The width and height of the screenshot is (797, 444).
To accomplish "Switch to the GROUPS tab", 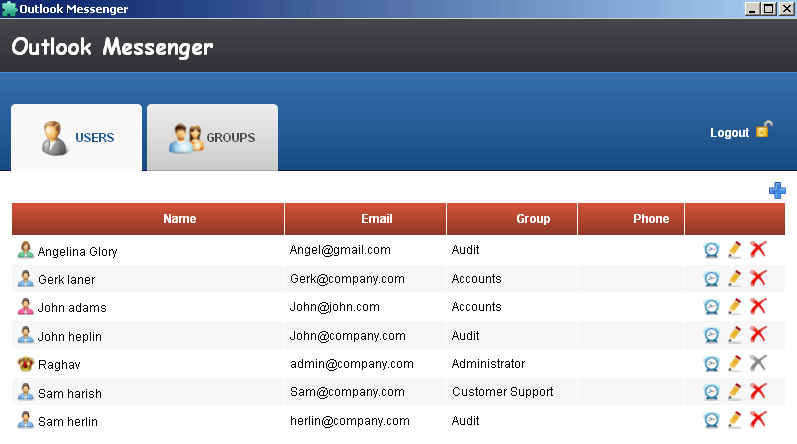I will [x=212, y=137].
